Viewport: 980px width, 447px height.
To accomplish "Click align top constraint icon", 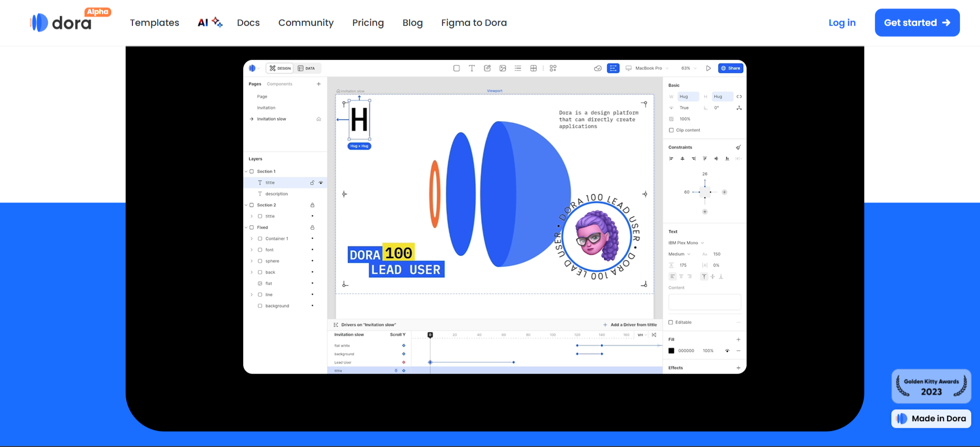I will click(x=705, y=159).
